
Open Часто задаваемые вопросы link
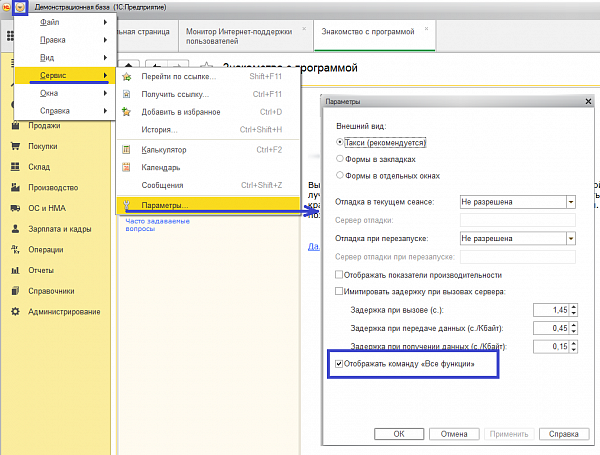(x=158, y=225)
